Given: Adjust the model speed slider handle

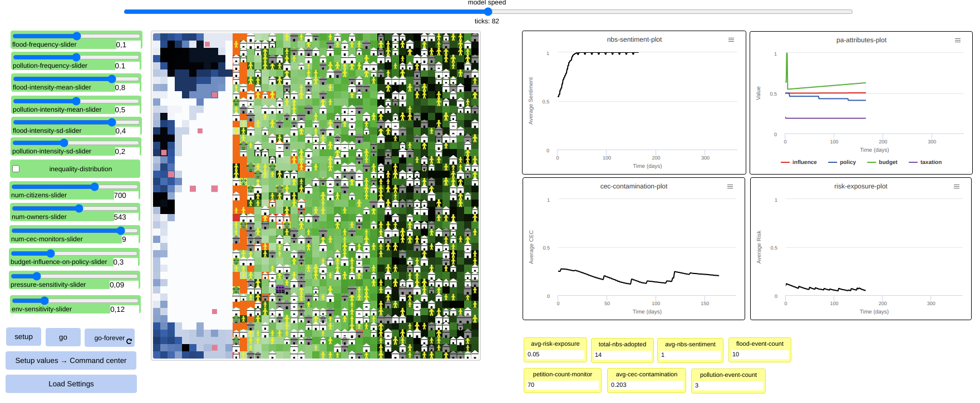Looking at the screenshot, I should tap(488, 12).
